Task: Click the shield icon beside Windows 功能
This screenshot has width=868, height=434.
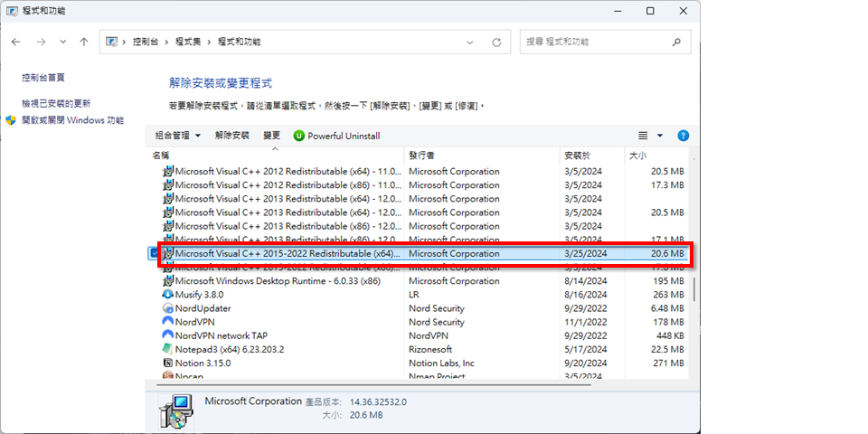Action: point(11,120)
